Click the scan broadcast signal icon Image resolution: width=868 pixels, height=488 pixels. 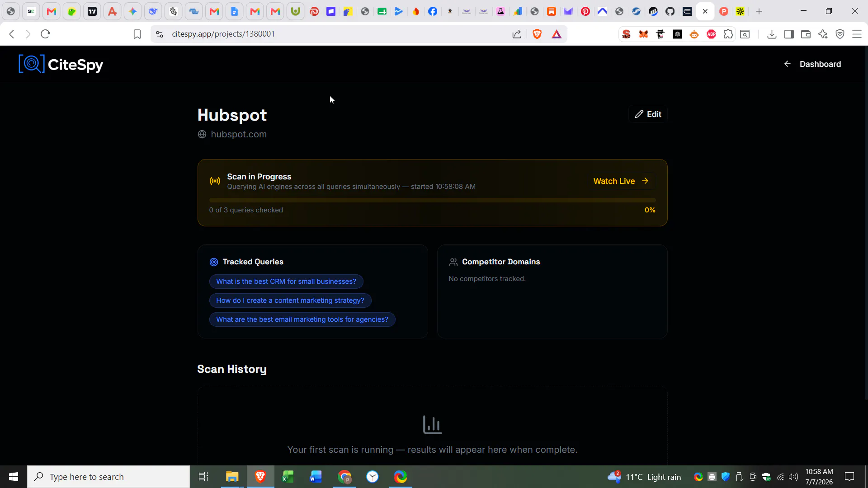coord(215,181)
